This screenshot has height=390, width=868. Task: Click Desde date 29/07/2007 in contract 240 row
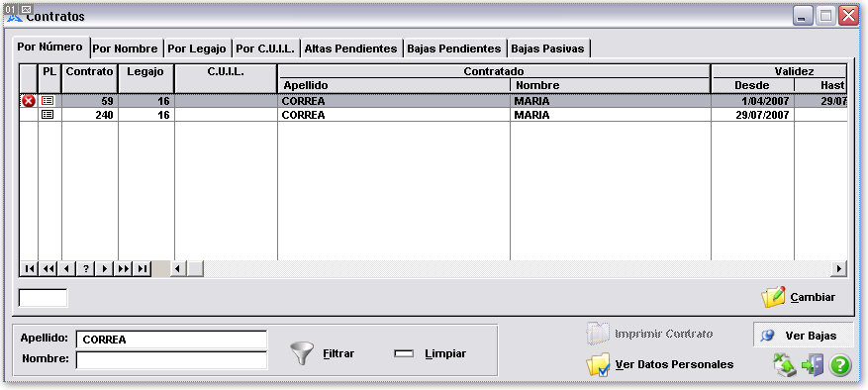(x=752, y=115)
